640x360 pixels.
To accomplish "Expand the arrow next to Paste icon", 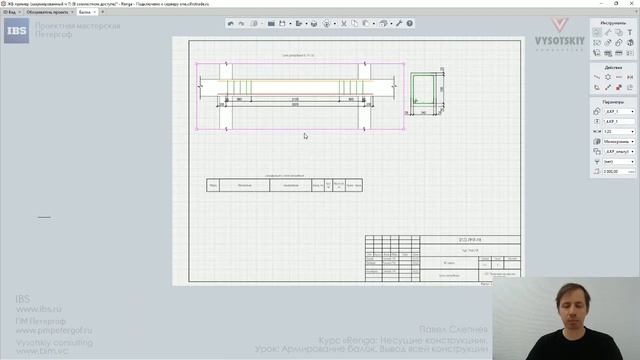I will pyautogui.click(x=373, y=24).
